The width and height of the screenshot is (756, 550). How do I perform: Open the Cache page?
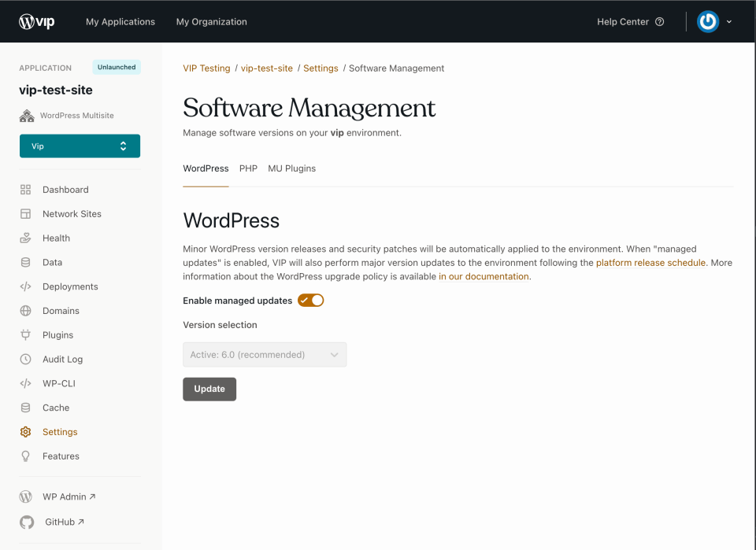click(x=56, y=408)
